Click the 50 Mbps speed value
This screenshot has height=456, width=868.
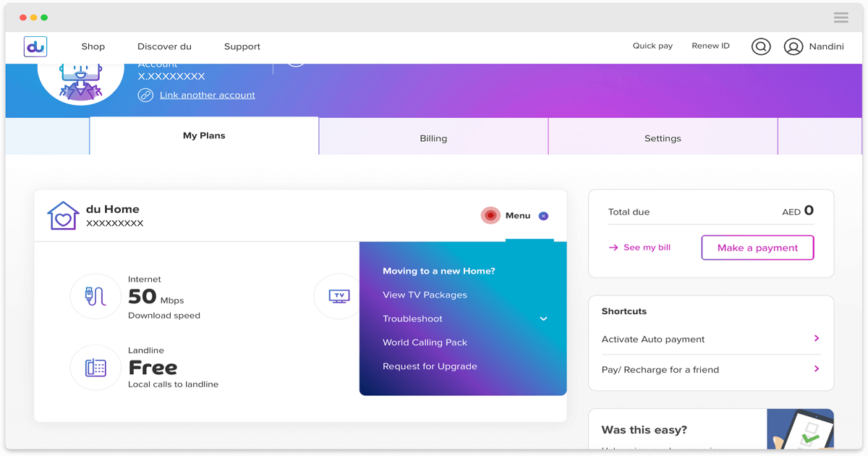click(x=156, y=297)
